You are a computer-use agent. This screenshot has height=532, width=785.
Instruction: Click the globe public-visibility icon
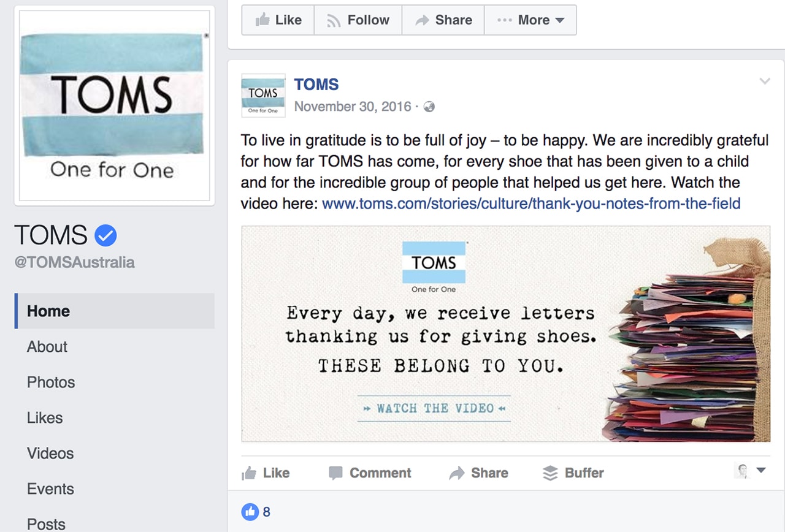pyautogui.click(x=429, y=107)
